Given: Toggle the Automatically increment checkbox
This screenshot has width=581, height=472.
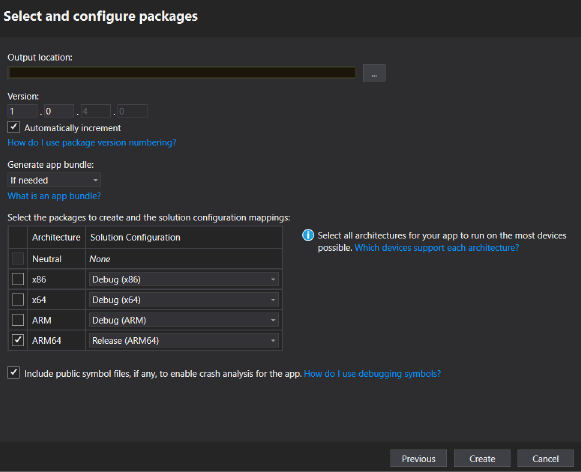Looking at the screenshot, I should (14, 127).
